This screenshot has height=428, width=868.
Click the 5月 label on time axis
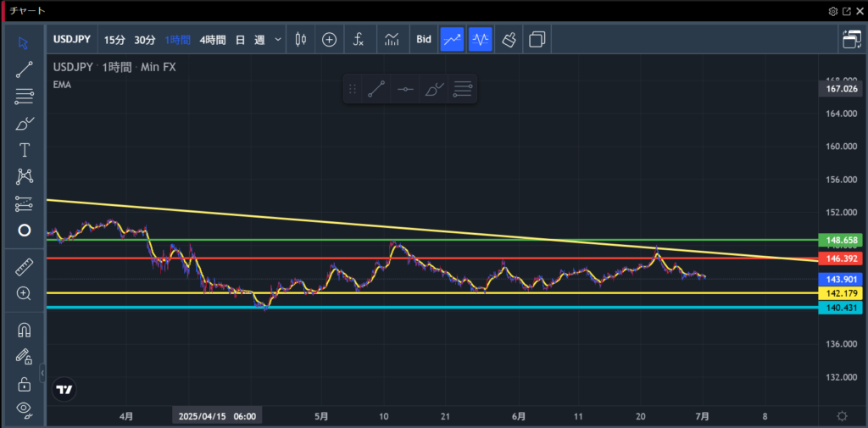[x=321, y=416]
